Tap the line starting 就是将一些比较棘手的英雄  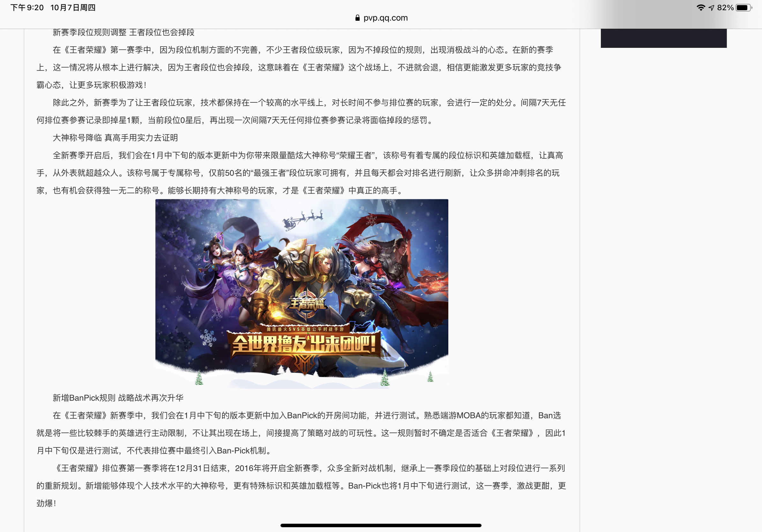tap(301, 433)
